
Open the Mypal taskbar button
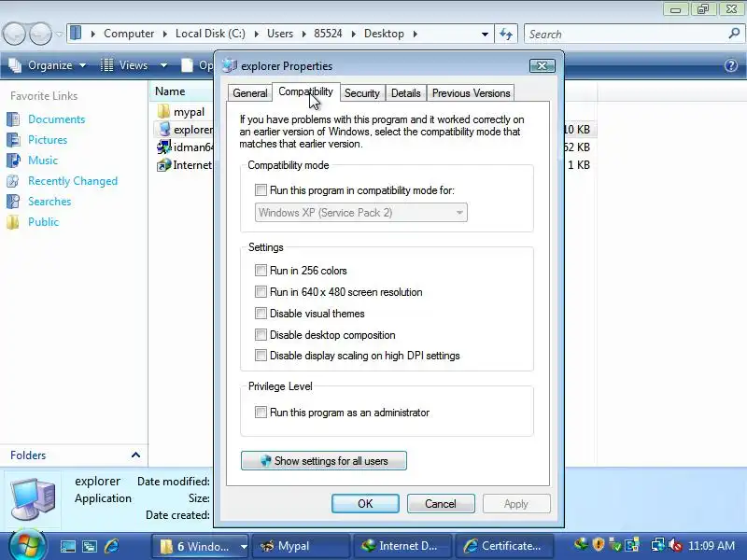[301, 546]
